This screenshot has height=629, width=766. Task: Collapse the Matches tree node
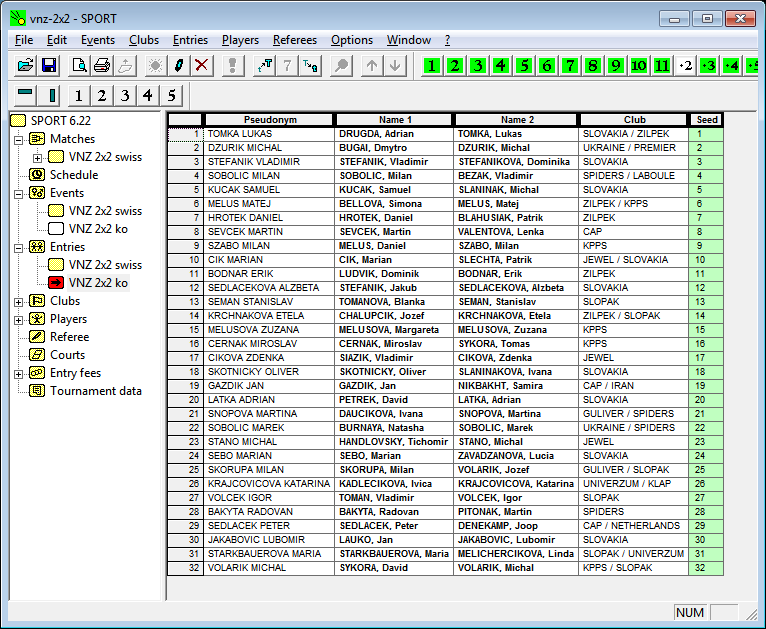[19, 139]
